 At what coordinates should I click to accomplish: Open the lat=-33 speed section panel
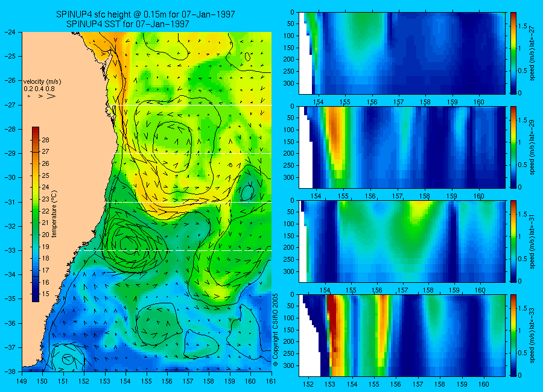pos(402,335)
